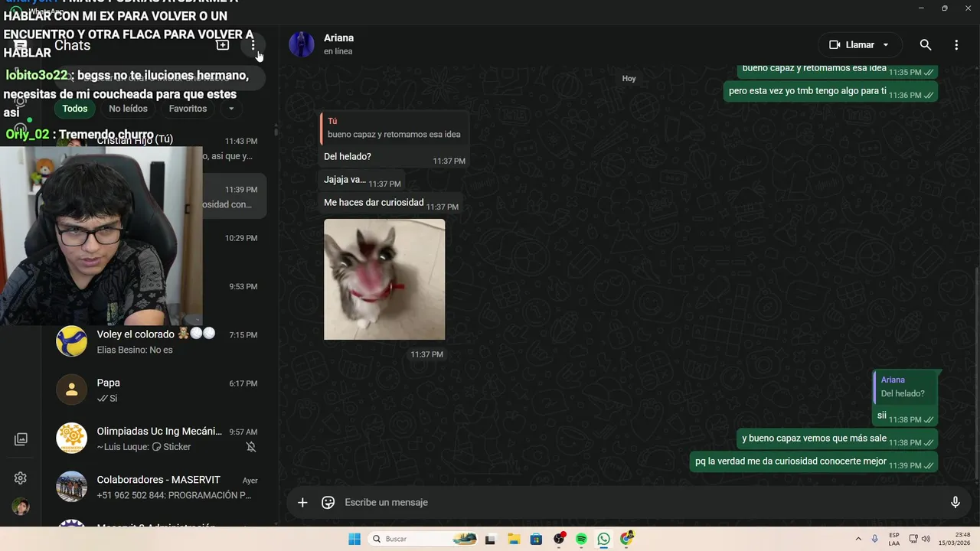
Task: Open Olimpiadas Uc Ing Mecáni chat row
Action: 158,439
